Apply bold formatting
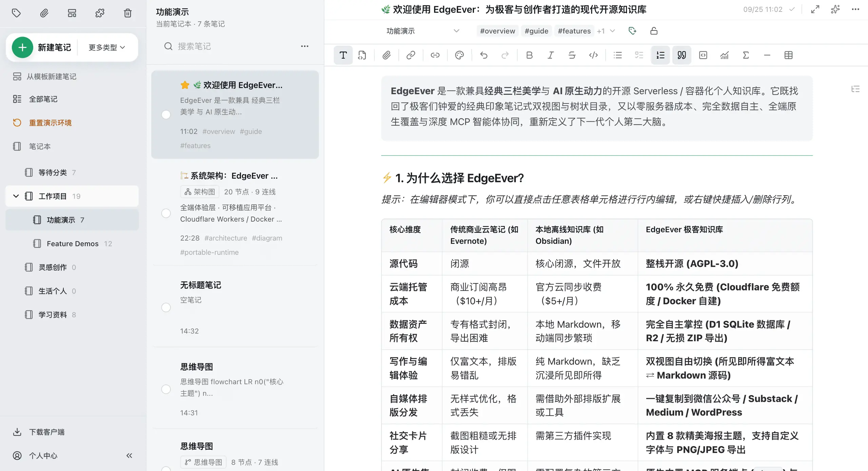This screenshot has height=471, width=868. pos(529,55)
